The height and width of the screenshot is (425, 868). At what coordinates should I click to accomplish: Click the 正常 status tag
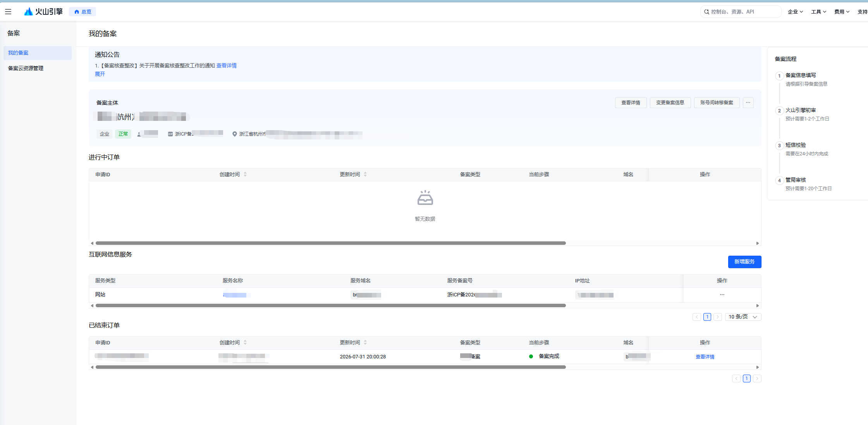tap(123, 134)
